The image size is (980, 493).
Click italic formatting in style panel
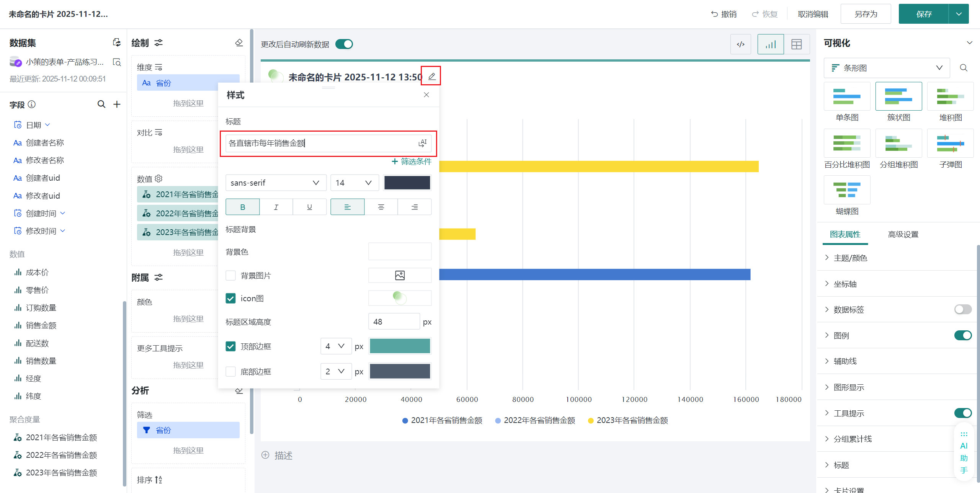coord(276,207)
